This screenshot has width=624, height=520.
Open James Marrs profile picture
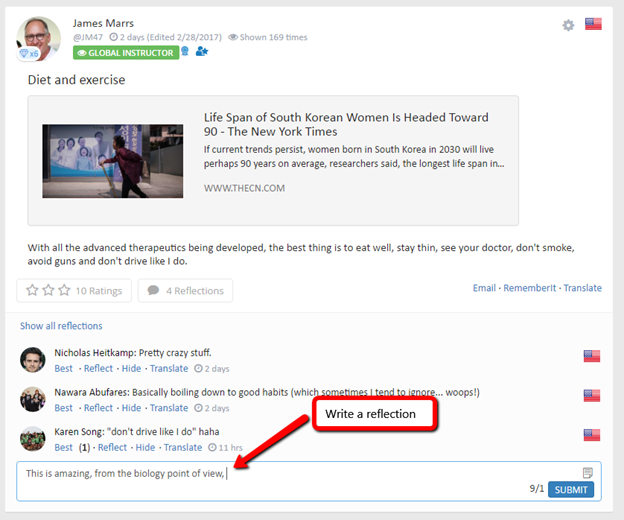click(39, 38)
